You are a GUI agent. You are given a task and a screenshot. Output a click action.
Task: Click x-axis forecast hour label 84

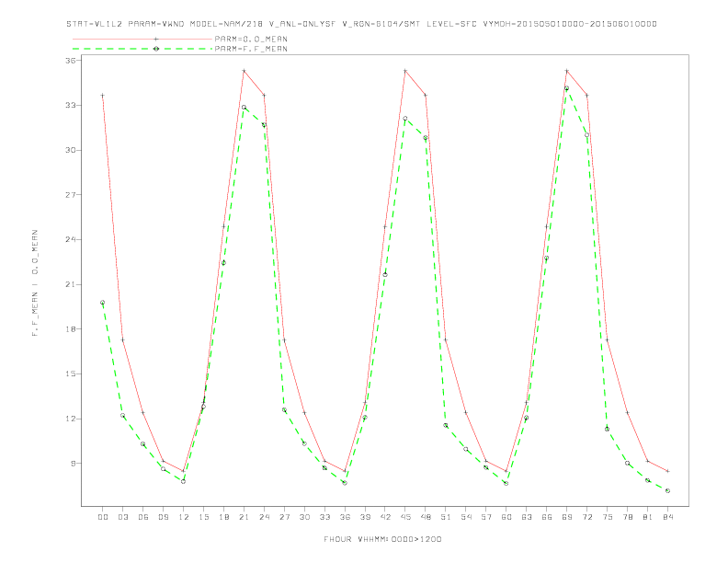pos(667,517)
